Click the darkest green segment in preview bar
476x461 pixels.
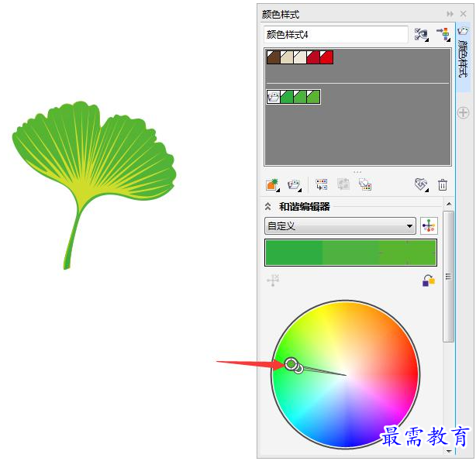pyautogui.click(x=294, y=253)
